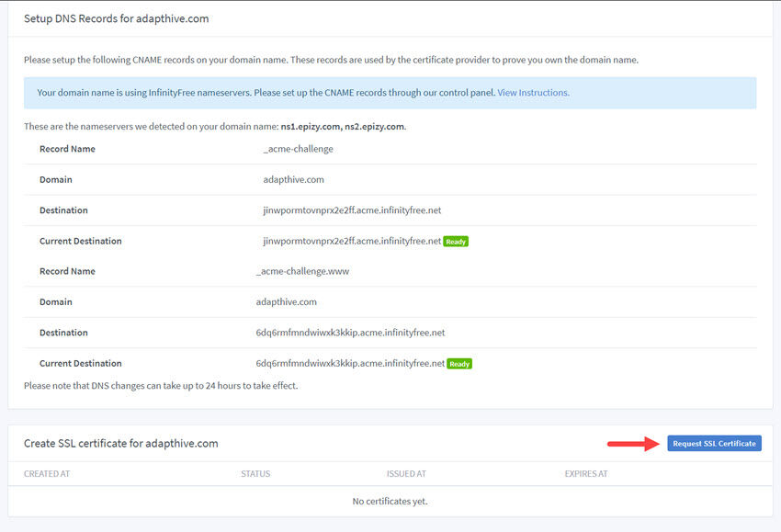
Task: Click the Request SSL Certificate button
Action: [715, 443]
